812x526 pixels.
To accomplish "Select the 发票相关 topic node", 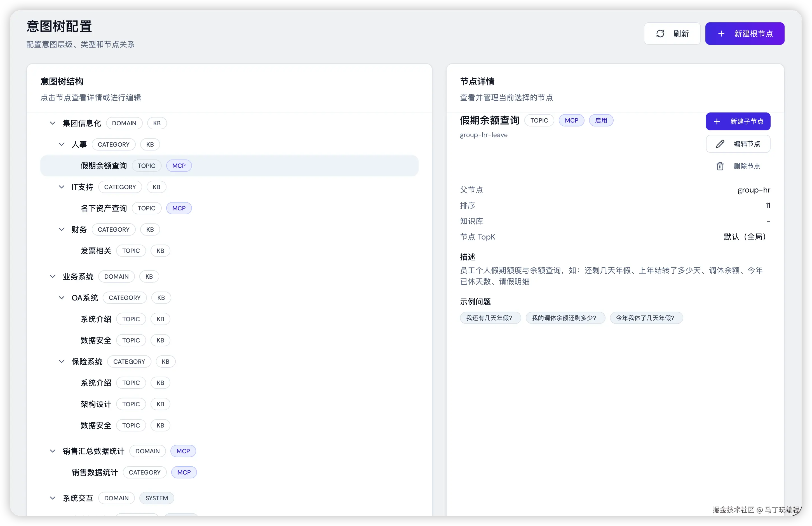I will pos(96,251).
